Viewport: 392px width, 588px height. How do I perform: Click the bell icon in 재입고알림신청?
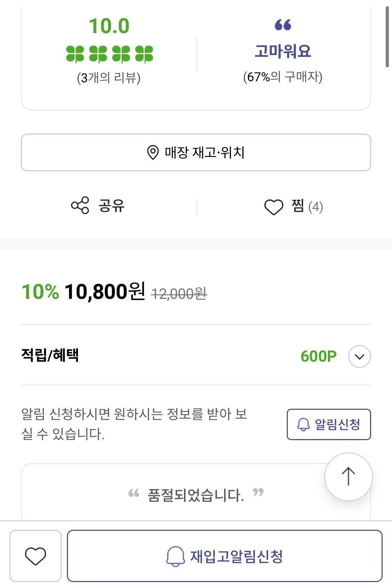point(175,556)
